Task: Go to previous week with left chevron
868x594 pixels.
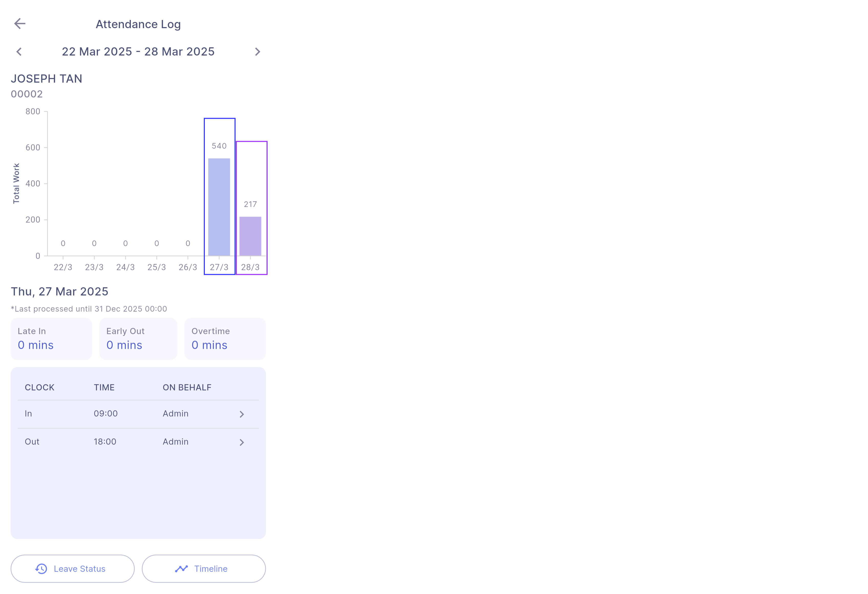Action: [x=19, y=51]
